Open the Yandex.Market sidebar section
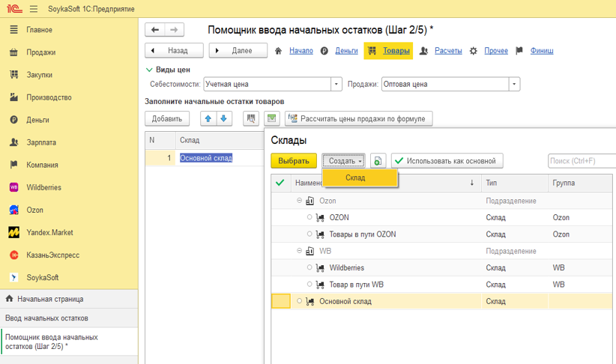The width and height of the screenshot is (616, 364). pyautogui.click(x=49, y=232)
